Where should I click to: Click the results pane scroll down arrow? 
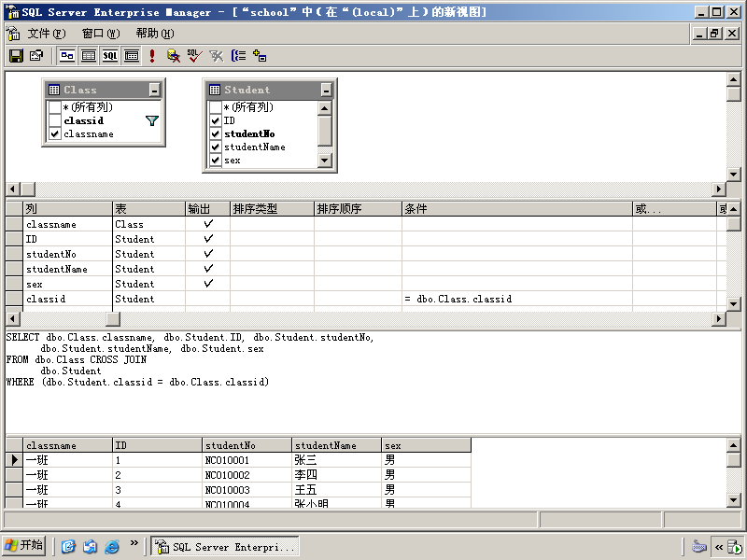[x=734, y=500]
